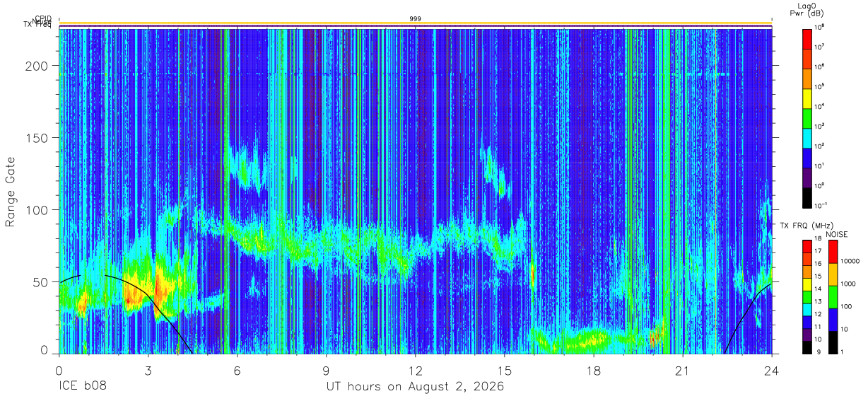Click the 'Lag0 Pwr (dB)' colorbar title

click(x=807, y=9)
